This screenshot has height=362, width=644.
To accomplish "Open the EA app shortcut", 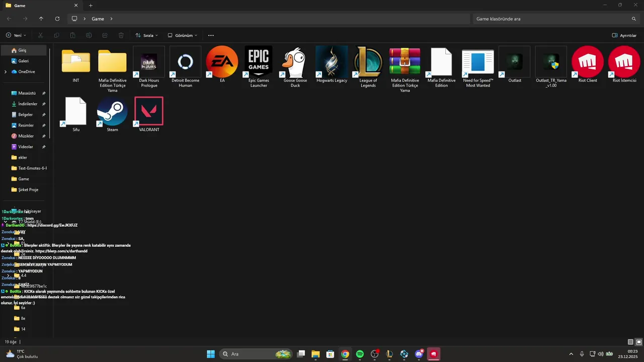I will (x=222, y=64).
